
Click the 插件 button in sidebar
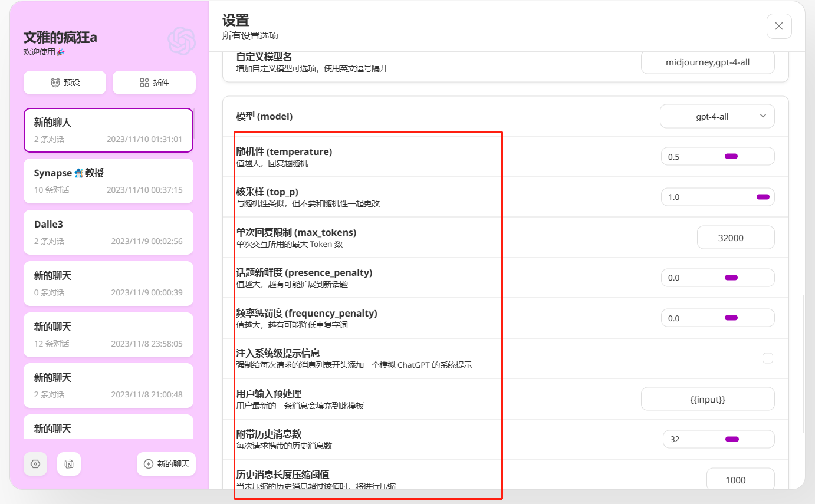154,82
